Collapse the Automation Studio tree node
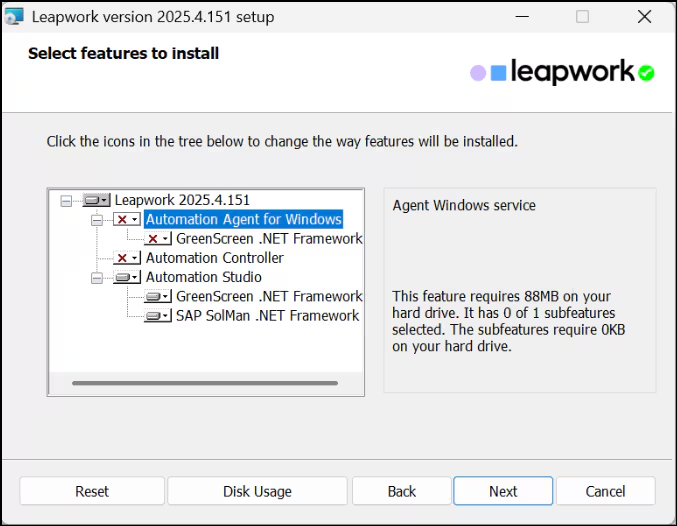The height and width of the screenshot is (526, 678). pyautogui.click(x=97, y=277)
